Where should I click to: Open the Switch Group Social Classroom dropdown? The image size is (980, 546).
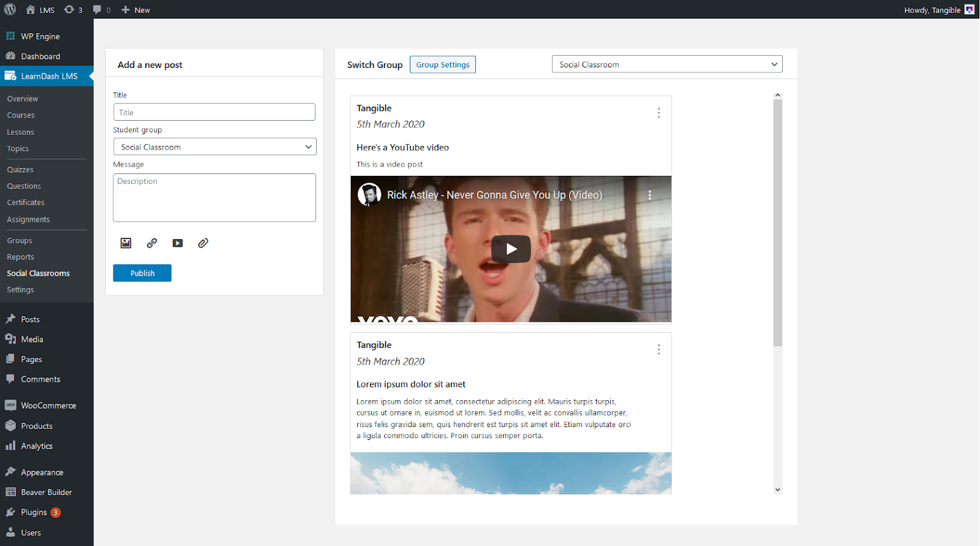point(667,64)
